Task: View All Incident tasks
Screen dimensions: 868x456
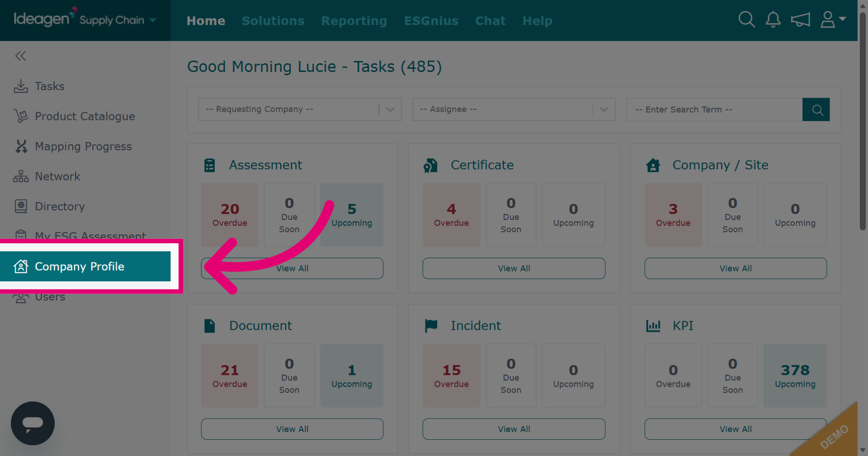Action: [x=514, y=429]
